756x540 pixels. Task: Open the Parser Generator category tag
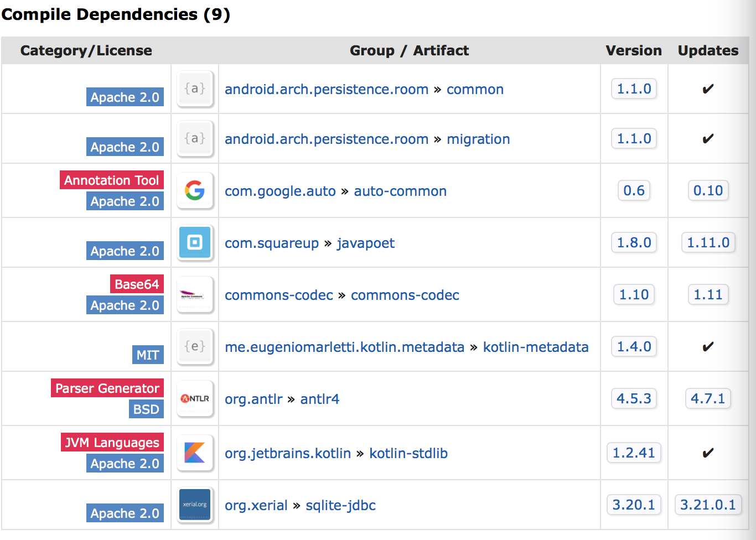click(x=107, y=388)
